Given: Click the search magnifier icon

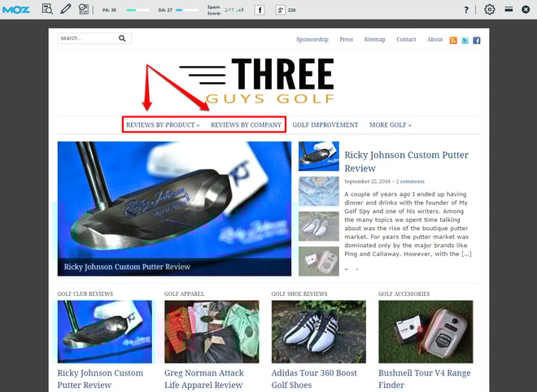Looking at the screenshot, I should tap(122, 38).
